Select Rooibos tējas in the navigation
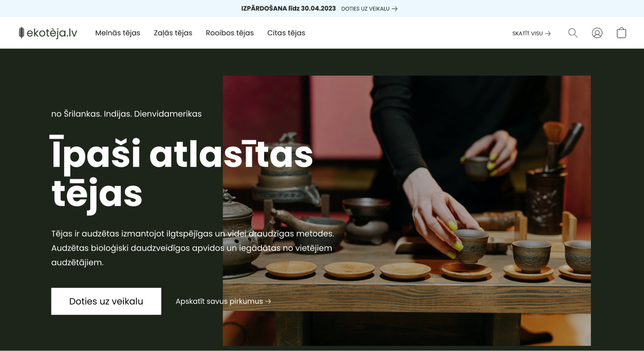644x351 pixels. [x=229, y=33]
